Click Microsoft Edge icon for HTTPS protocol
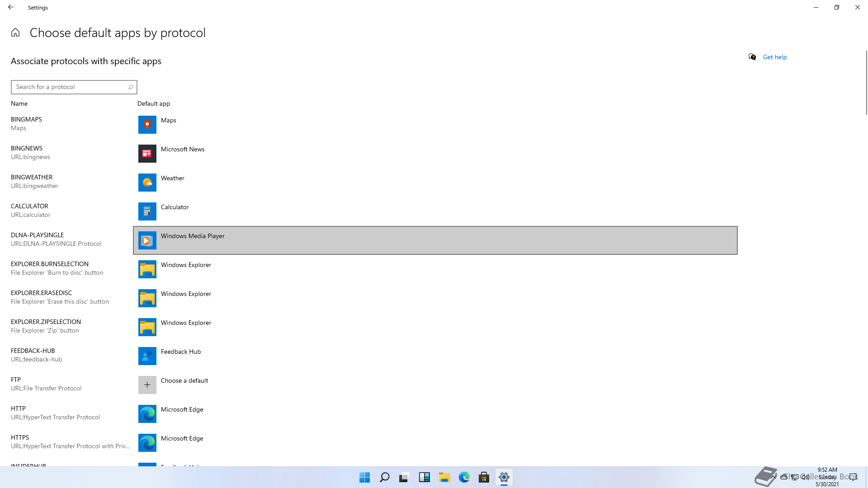Viewport: 868px width, 488px height. coord(147,443)
